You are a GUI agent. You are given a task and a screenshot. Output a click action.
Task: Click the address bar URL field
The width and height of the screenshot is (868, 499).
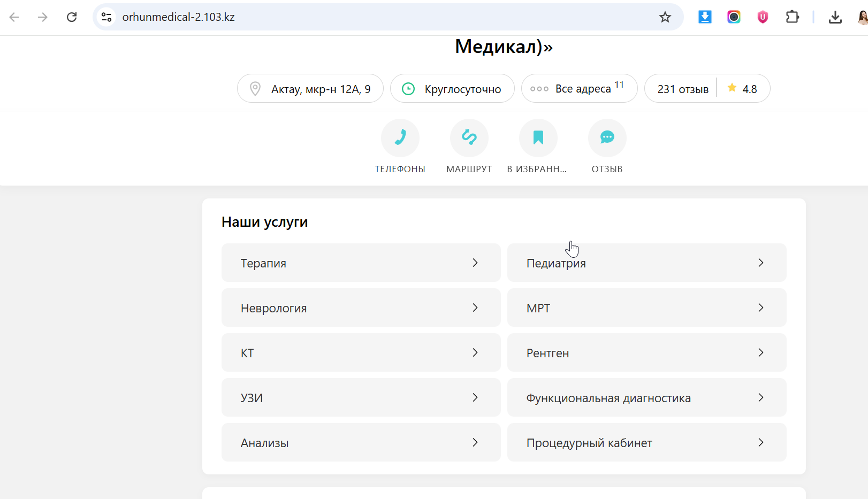click(375, 17)
